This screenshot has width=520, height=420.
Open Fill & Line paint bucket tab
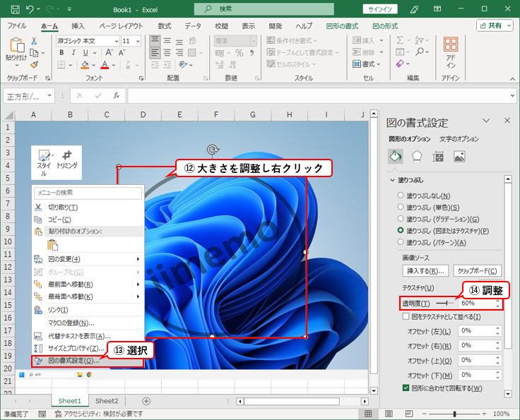click(396, 156)
